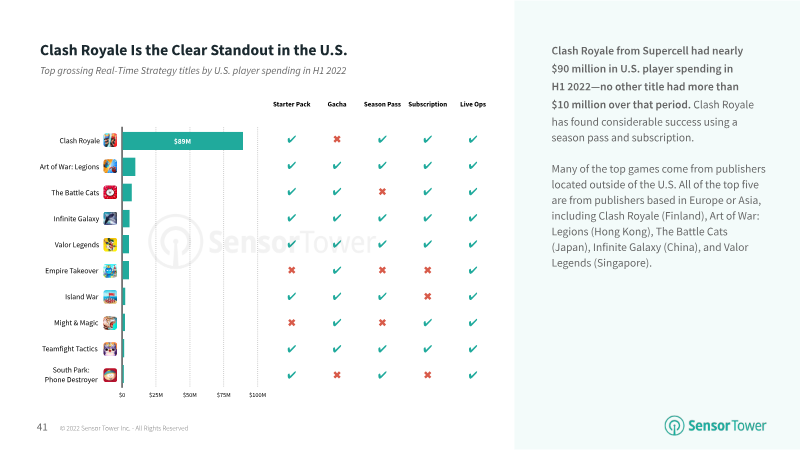The width and height of the screenshot is (800, 450).
Task: Click the Art of War: Legions bar
Action: point(129,167)
